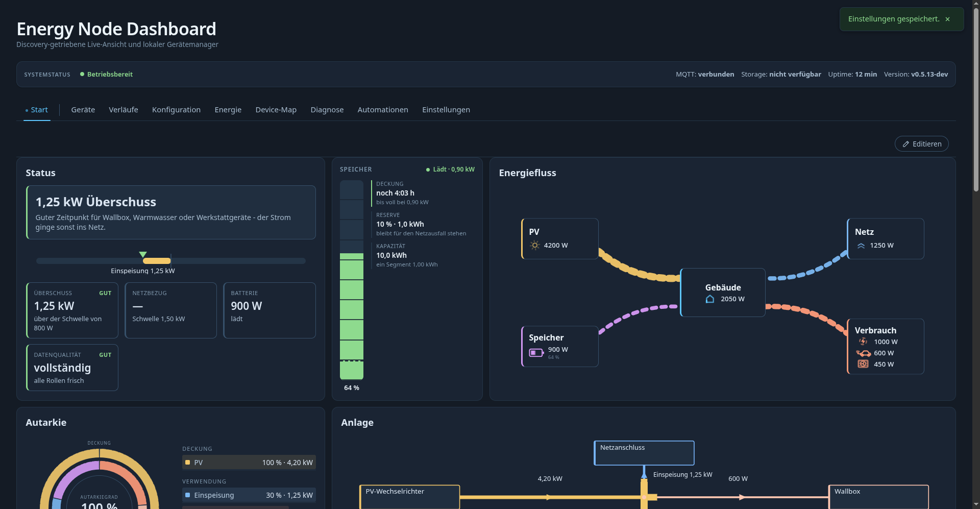Click 'Version: v0.5.13-dev' text
Viewport: 980px width, 509px height.
coord(916,75)
